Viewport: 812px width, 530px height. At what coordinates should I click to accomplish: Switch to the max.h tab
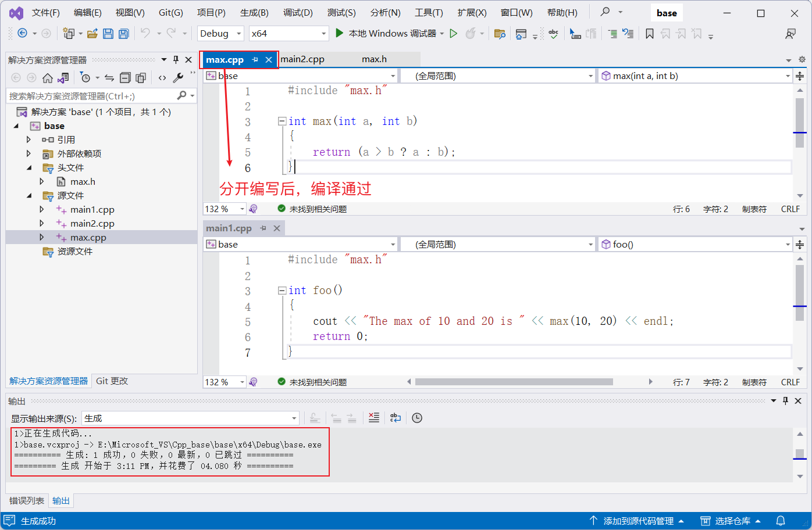coord(374,59)
